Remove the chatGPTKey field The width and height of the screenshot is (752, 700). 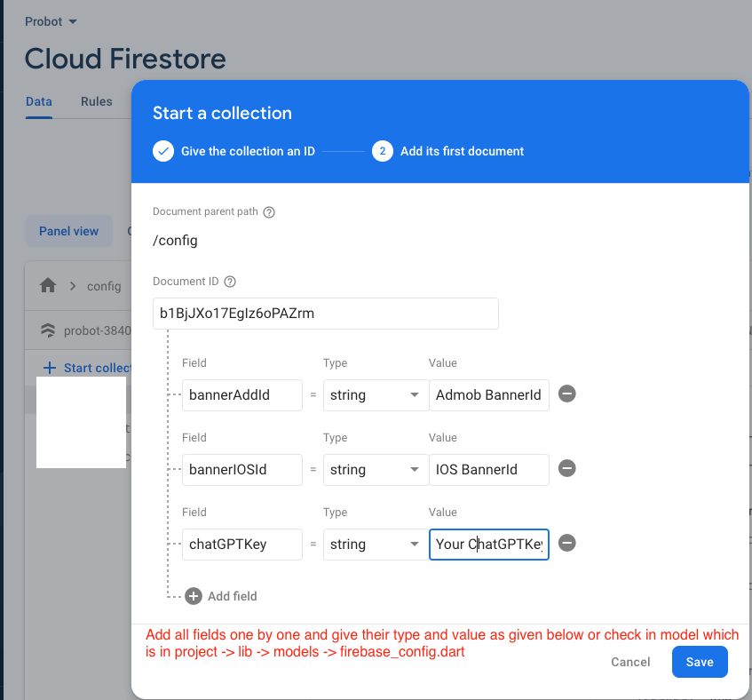coord(566,543)
